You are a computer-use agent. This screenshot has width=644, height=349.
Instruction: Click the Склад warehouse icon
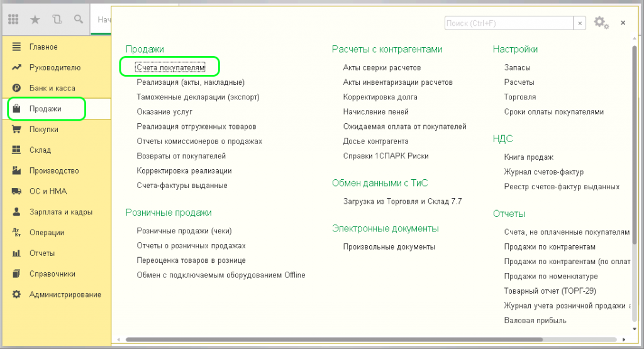coord(16,150)
